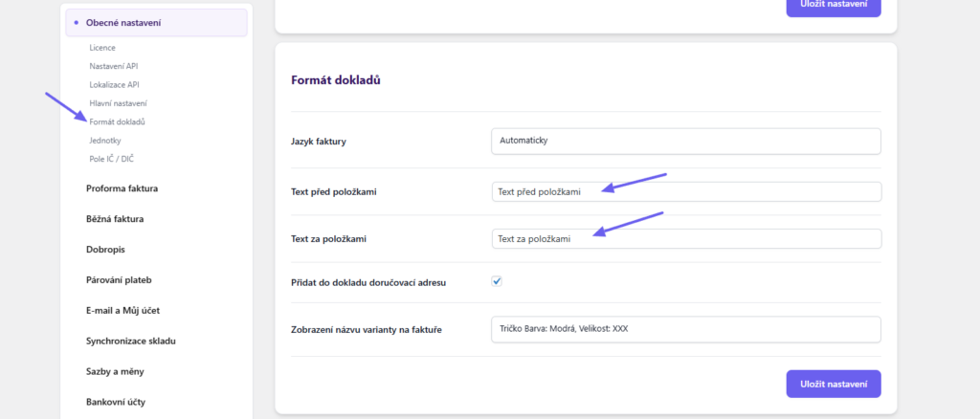Open Synchronizace skladu section

pos(130,341)
